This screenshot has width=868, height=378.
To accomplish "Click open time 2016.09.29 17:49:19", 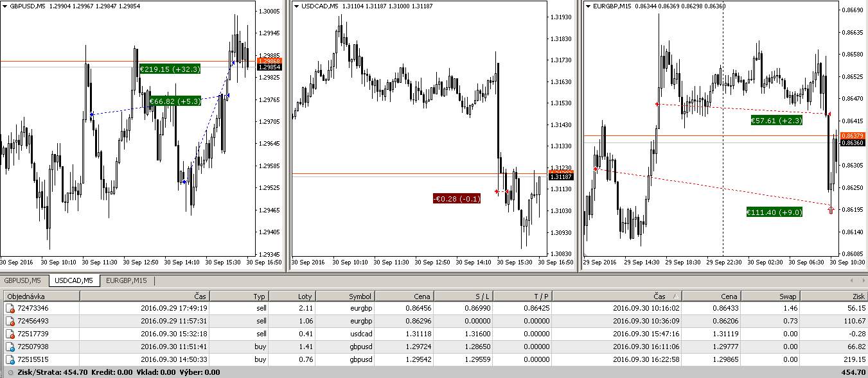I will tap(173, 308).
